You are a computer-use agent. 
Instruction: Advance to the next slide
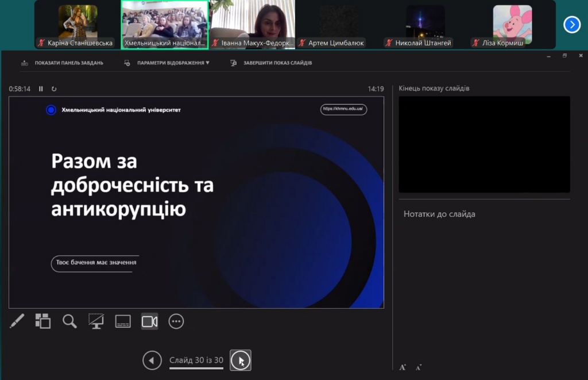pos(240,360)
